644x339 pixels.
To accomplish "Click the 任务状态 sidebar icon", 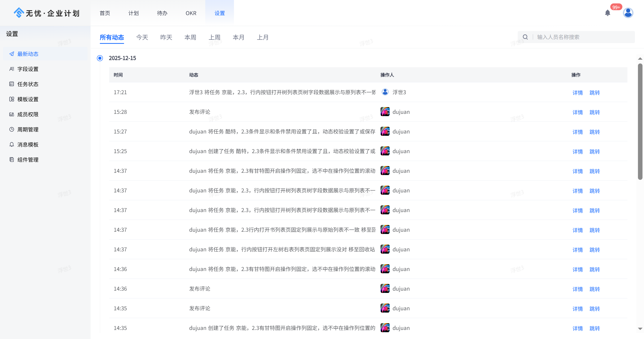I will [x=12, y=84].
